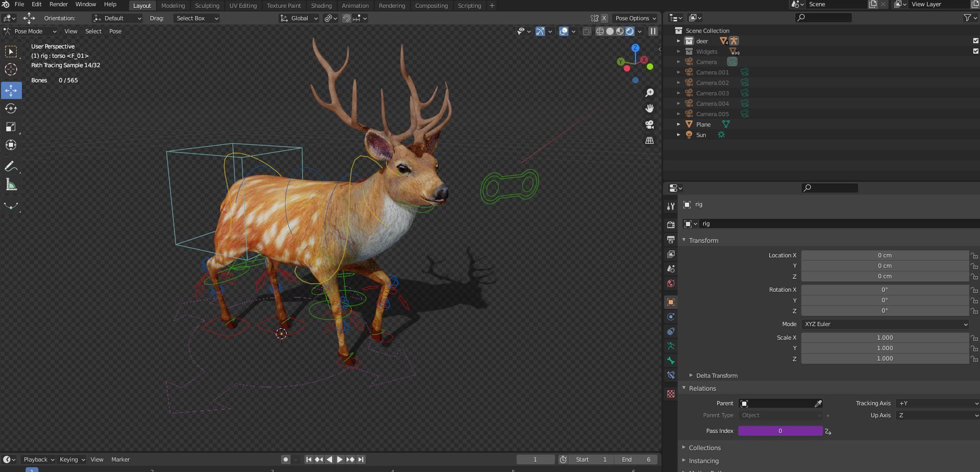Open the Bone properties tab

tap(671, 361)
